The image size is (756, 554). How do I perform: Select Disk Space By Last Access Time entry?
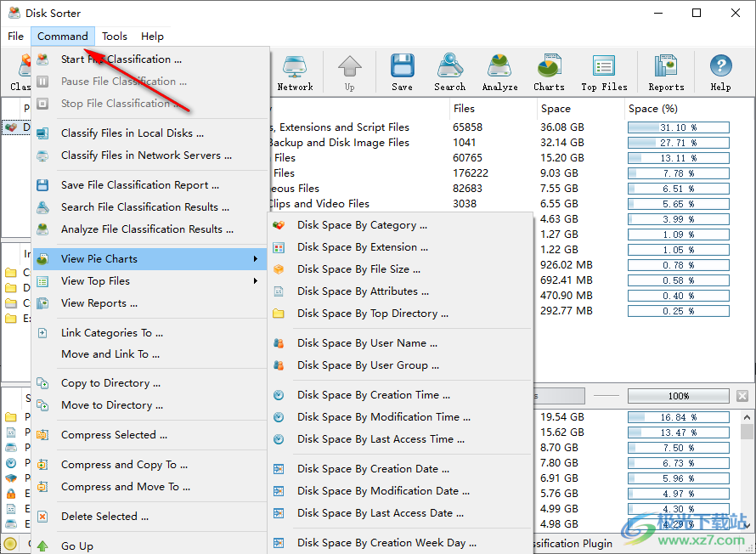401,439
